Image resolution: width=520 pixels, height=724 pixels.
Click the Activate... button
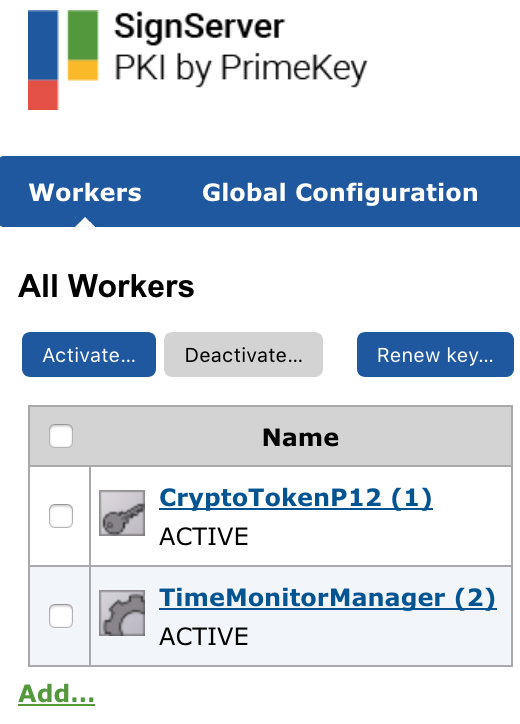click(89, 355)
